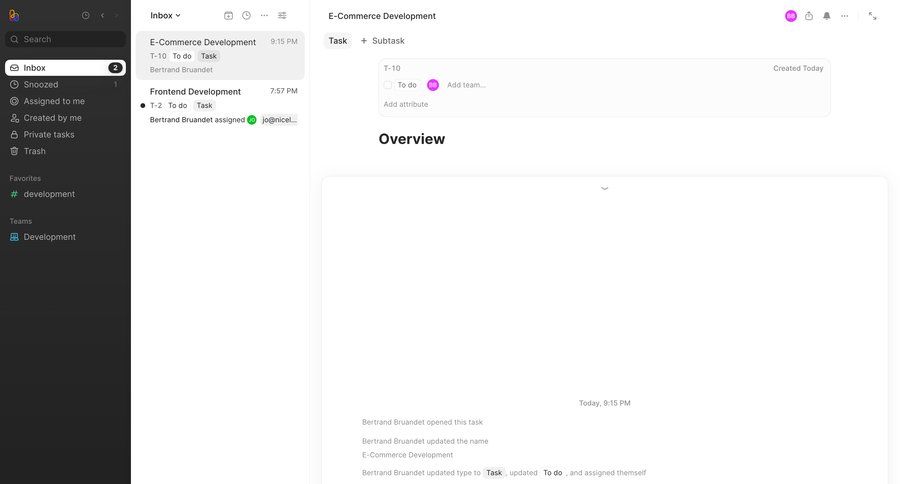This screenshot has width=900, height=484.
Task: Expand the task to full screen
Action: coord(872,16)
